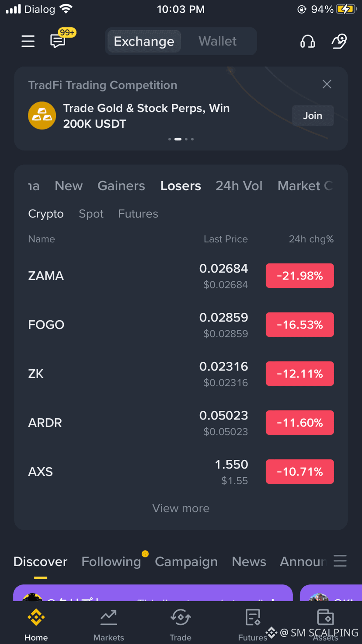This screenshot has height=644, width=362.
Task: Close the TradFi Trading Competition banner
Action: (x=327, y=84)
